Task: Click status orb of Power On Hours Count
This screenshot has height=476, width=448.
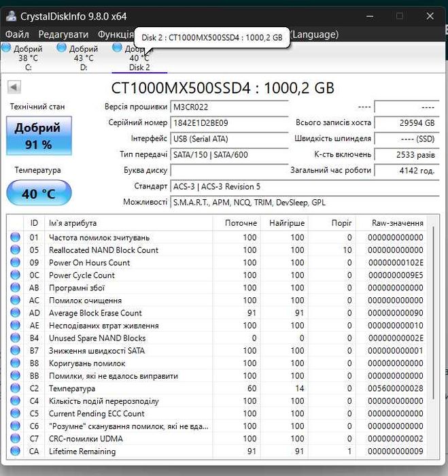Action: (x=15, y=262)
